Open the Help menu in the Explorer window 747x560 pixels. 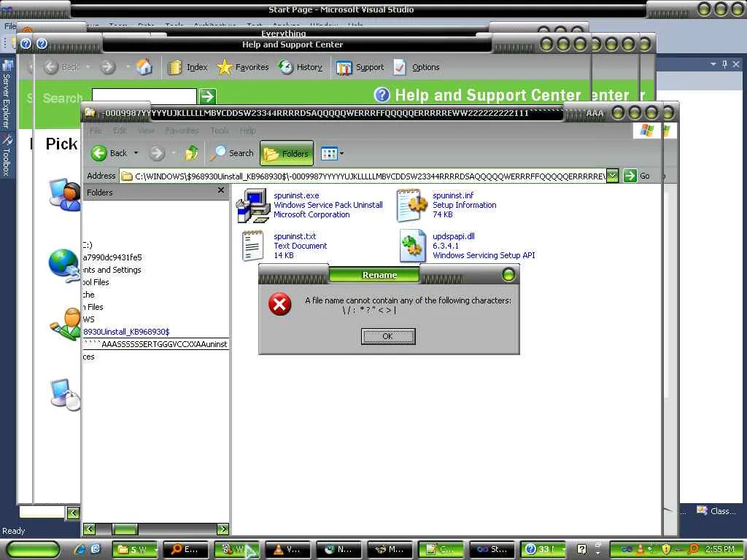(x=248, y=130)
